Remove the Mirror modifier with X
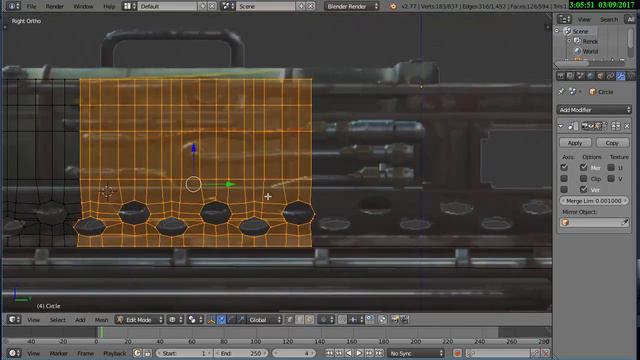Image resolution: width=640 pixels, height=360 pixels. click(627, 126)
